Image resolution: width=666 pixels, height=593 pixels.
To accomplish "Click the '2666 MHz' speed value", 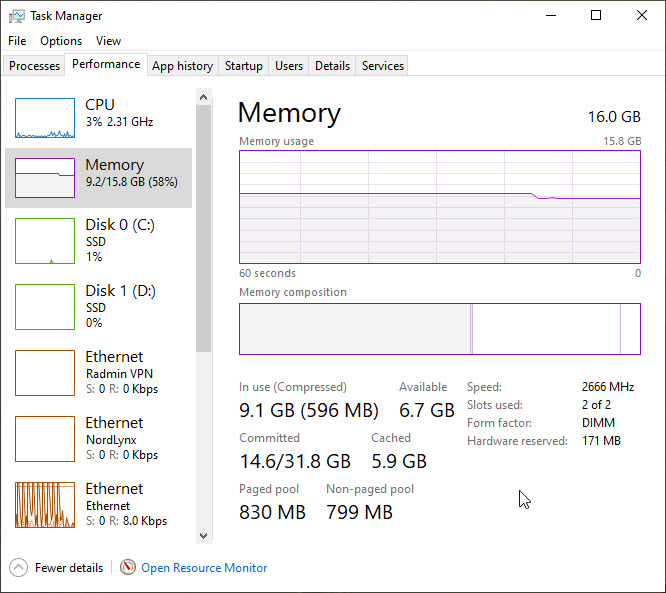I will 608,387.
